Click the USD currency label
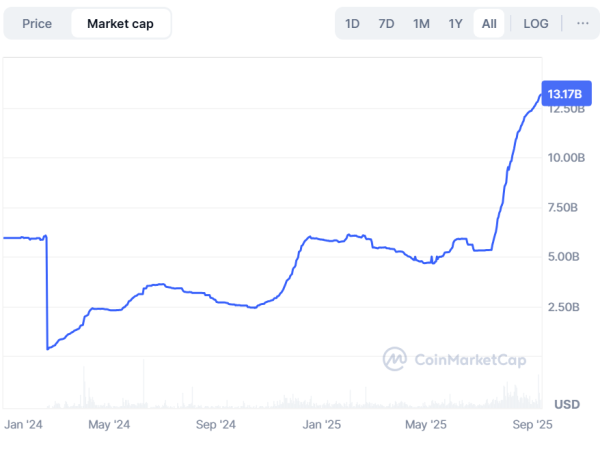This screenshot has height=449, width=600. click(x=567, y=404)
